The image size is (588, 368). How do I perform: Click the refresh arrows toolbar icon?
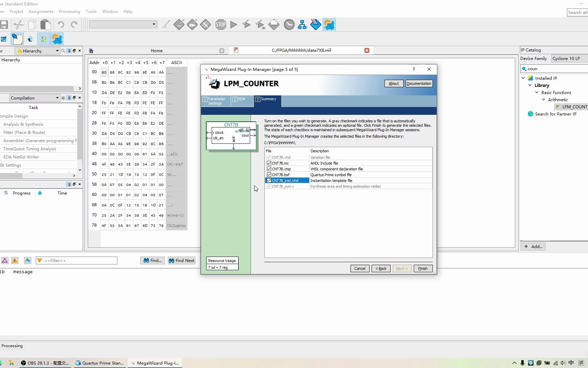click(30, 39)
